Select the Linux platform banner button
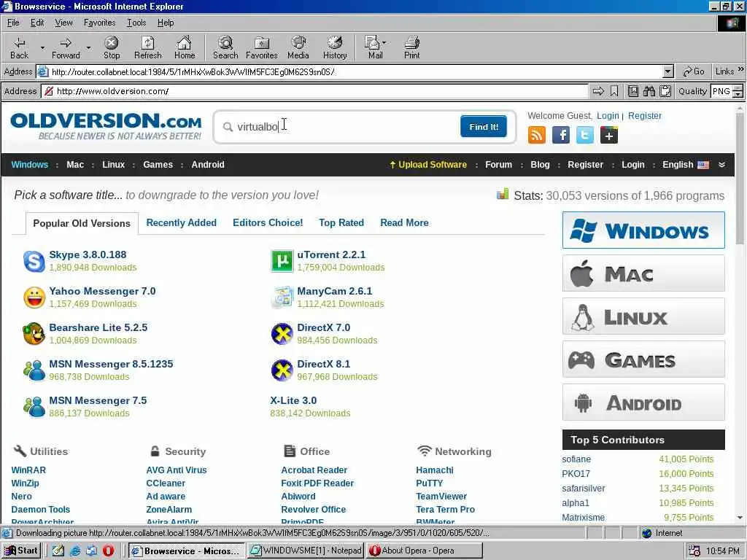Image resolution: width=747 pixels, height=560 pixels. [643, 316]
